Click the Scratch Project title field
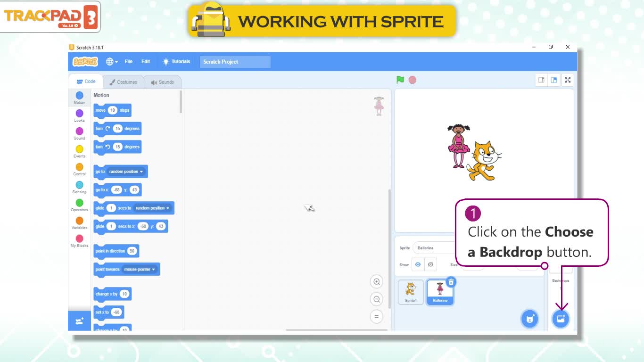This screenshot has height=362, width=644. [x=235, y=62]
